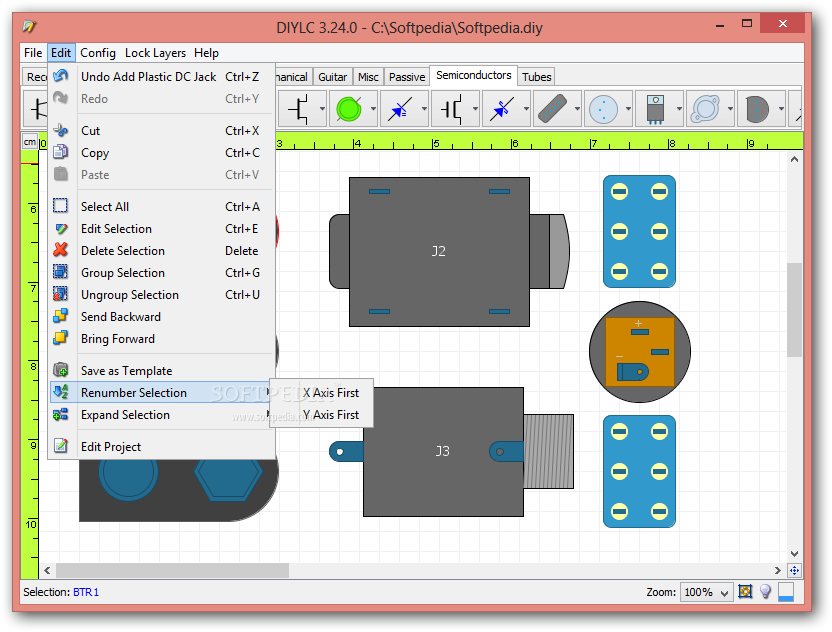Click the vertical scrollbar down arrow
This screenshot has width=832, height=632.
click(x=794, y=553)
